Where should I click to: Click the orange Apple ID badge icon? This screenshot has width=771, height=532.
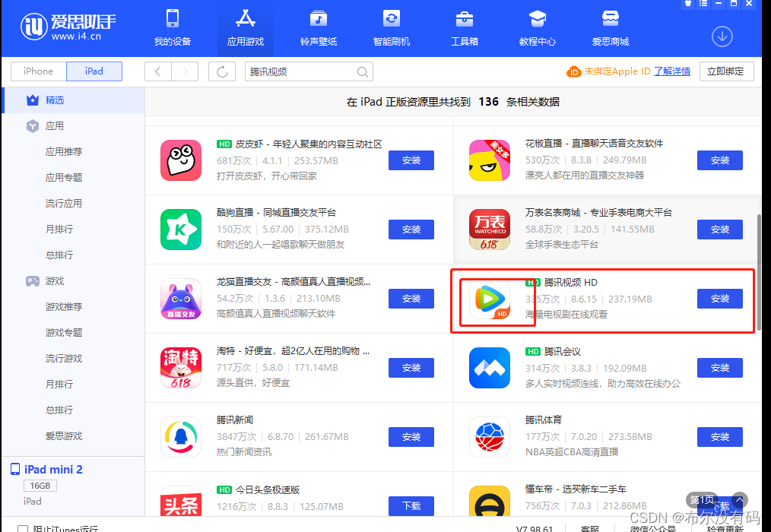[x=573, y=71]
